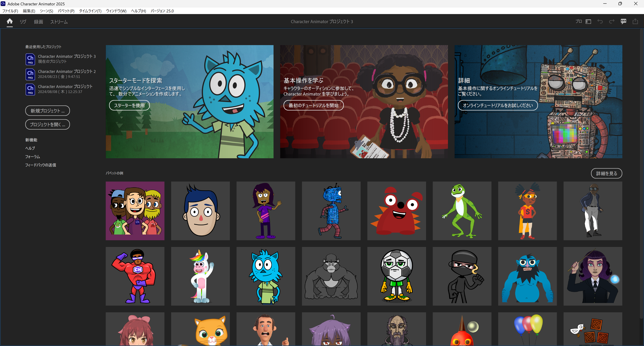Open Character Animator プロジェクト 2 project icon
Image resolution: width=644 pixels, height=346 pixels.
pos(30,74)
